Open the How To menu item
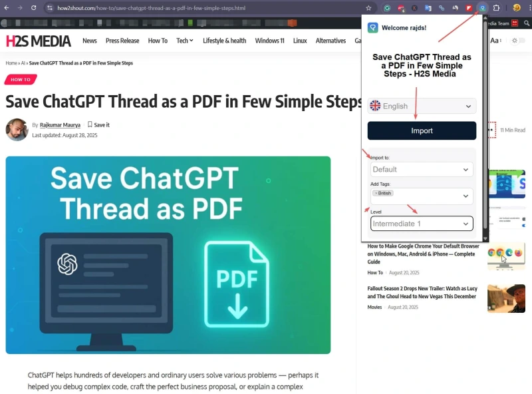This screenshot has width=532, height=394. [x=158, y=41]
